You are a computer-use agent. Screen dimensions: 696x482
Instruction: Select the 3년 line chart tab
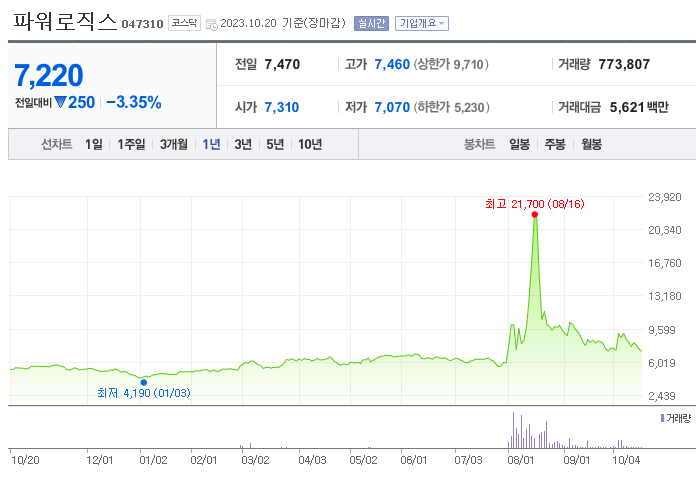coord(243,144)
